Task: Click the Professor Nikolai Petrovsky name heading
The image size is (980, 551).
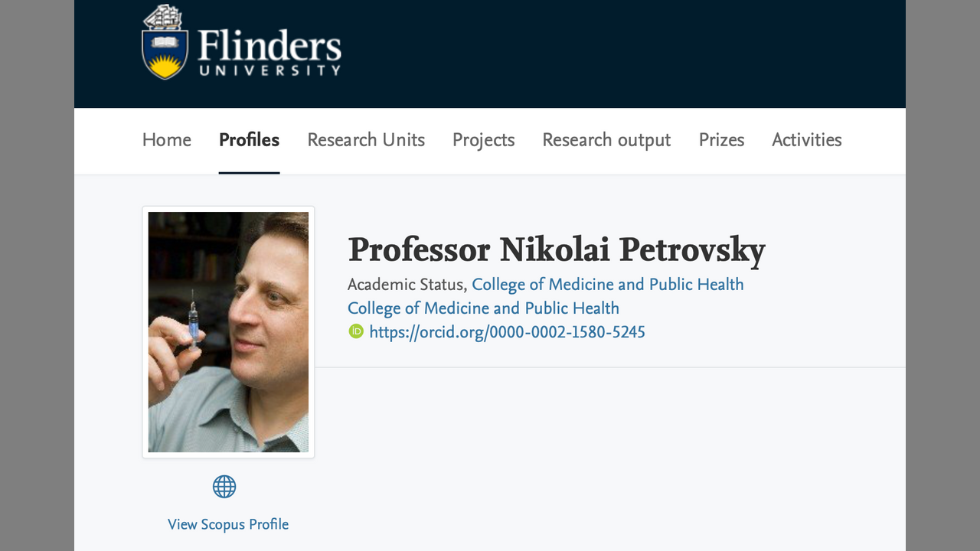Action: 557,250
